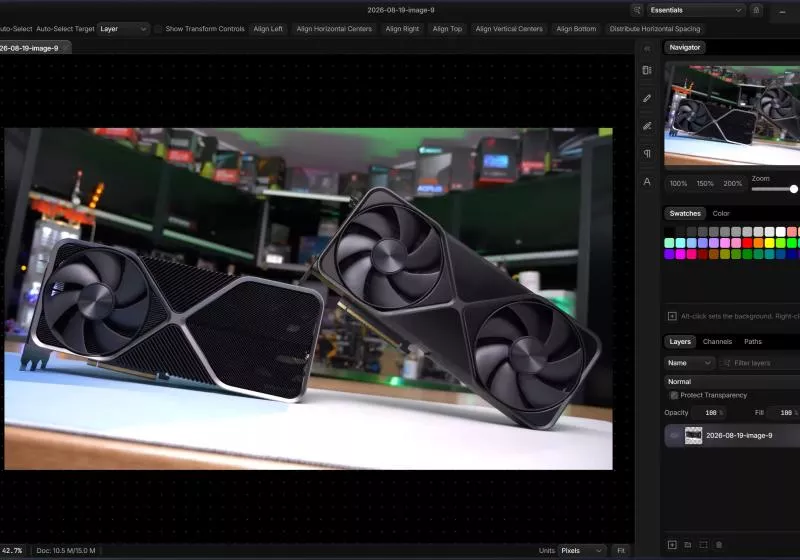Pick the orange swatch in second row
The height and width of the screenshot is (560, 800).
758,243
